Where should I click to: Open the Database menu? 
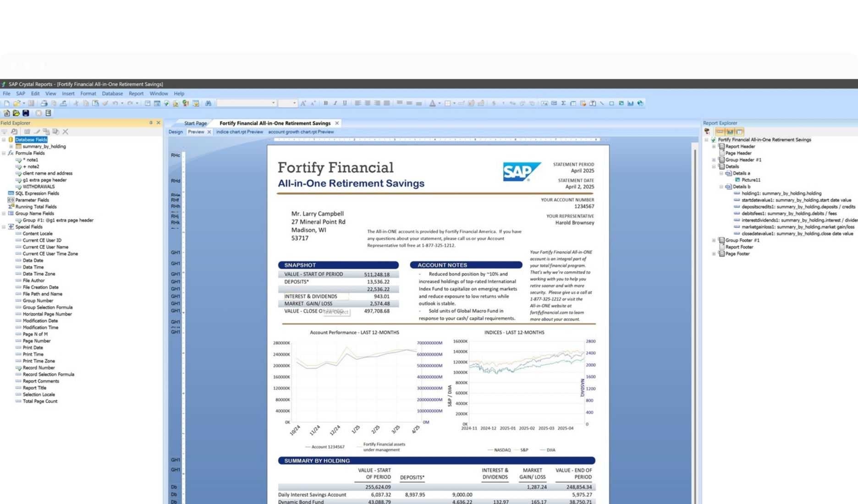[112, 93]
